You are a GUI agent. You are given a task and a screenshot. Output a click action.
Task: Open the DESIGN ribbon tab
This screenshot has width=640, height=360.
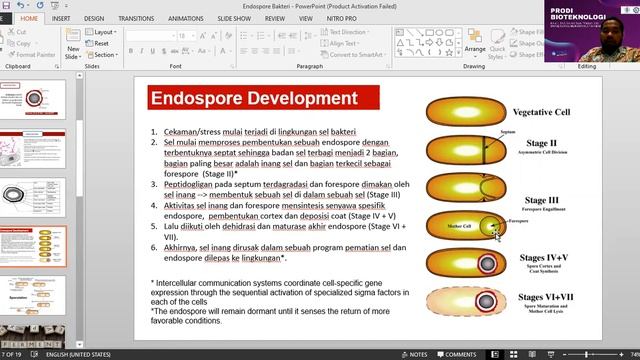(94, 18)
